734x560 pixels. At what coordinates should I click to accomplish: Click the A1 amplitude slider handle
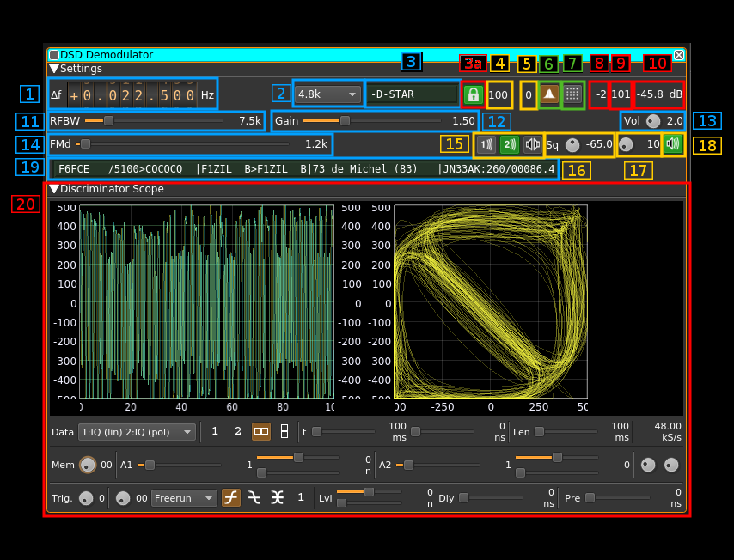pos(150,465)
